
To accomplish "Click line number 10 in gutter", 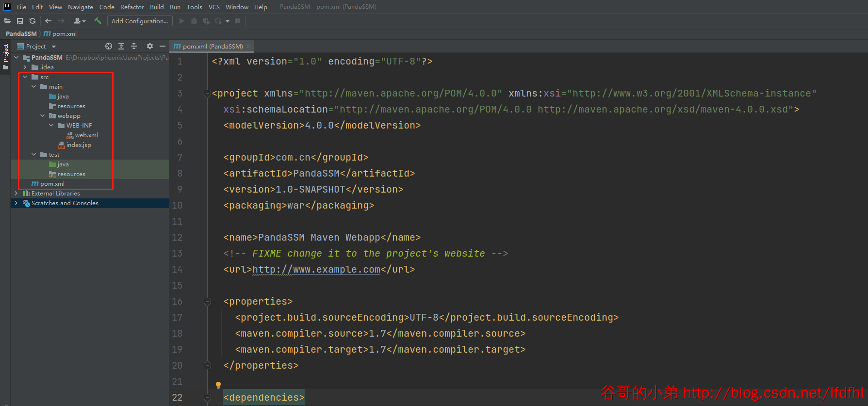I will [x=177, y=205].
